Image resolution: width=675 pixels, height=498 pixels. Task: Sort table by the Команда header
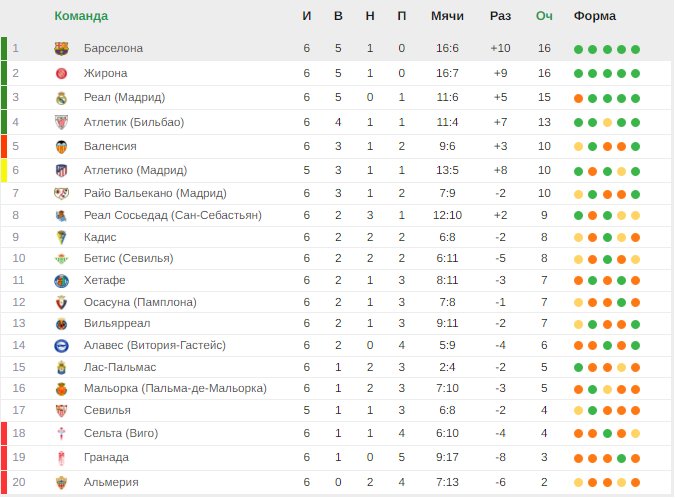click(81, 16)
